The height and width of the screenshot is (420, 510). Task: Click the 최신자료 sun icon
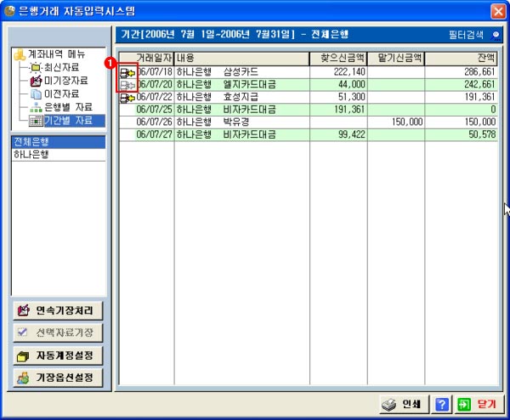coord(36,68)
